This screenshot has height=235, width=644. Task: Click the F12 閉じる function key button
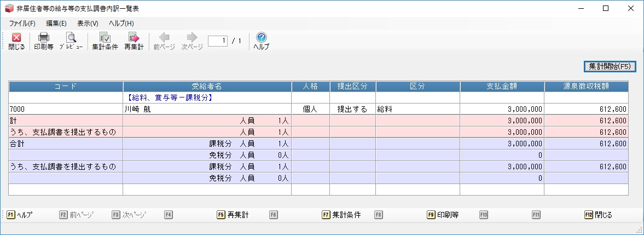point(598,215)
